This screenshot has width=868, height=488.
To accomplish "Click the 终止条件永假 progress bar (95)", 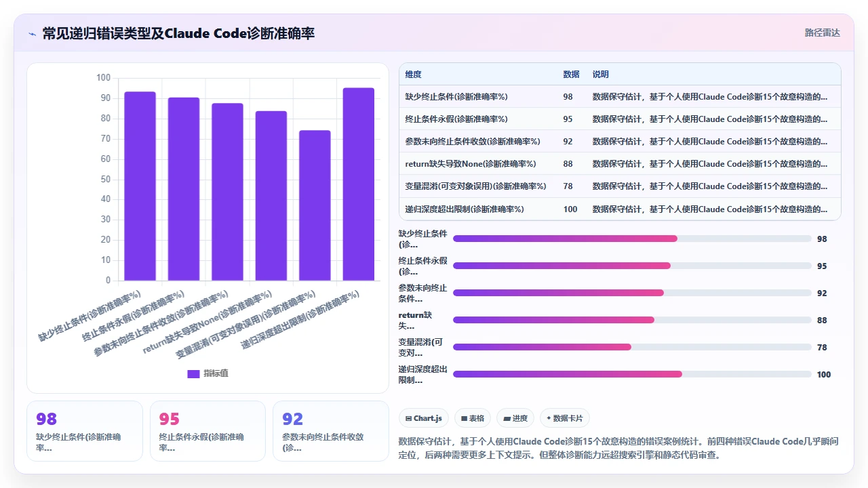I will click(x=632, y=266).
